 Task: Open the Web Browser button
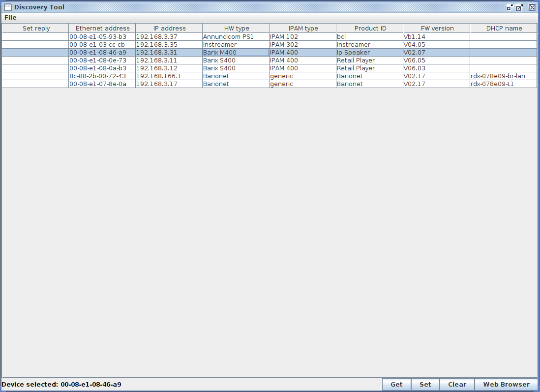(x=506, y=385)
